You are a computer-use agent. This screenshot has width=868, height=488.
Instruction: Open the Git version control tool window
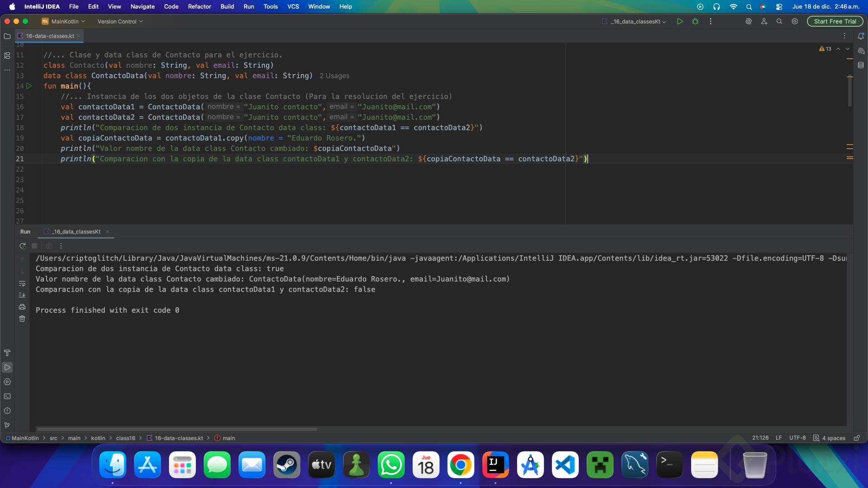click(x=7, y=425)
